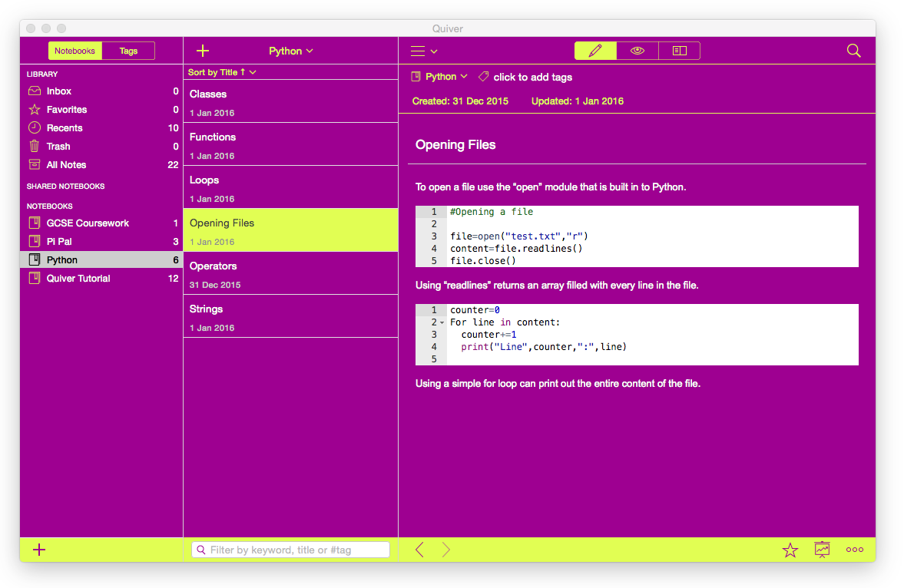904x588 pixels.
Task: Click the Opening Files note title
Action: click(x=455, y=144)
